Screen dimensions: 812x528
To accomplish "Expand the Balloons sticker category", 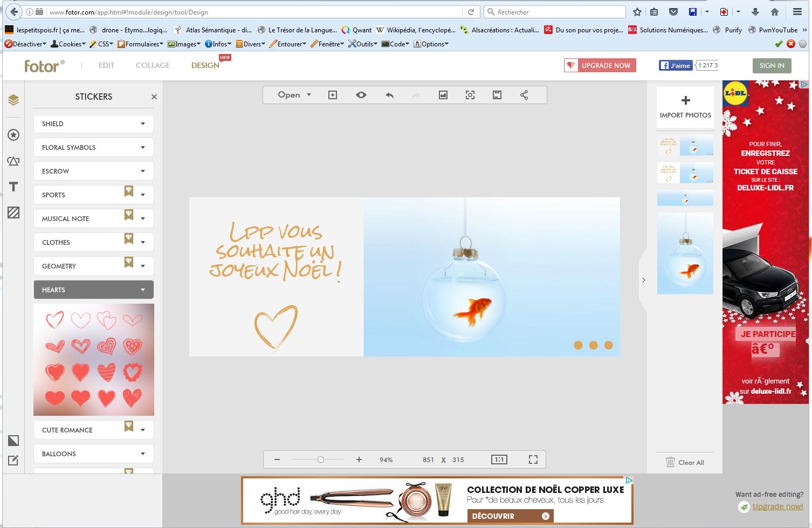I will (x=93, y=454).
